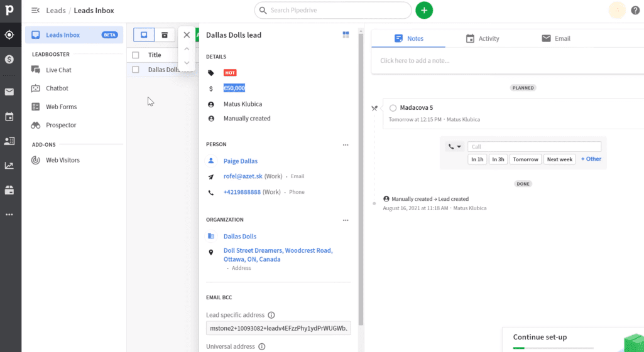Click the Call activity subject field
The height and width of the screenshot is (352, 644).
click(x=534, y=146)
